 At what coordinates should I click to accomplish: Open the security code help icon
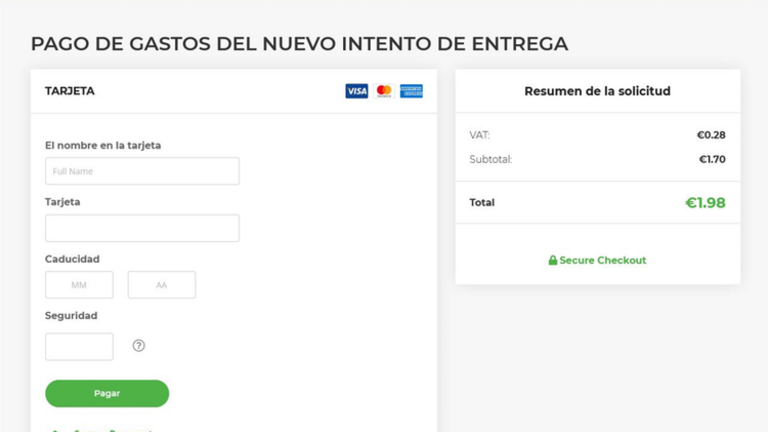pos(139,346)
